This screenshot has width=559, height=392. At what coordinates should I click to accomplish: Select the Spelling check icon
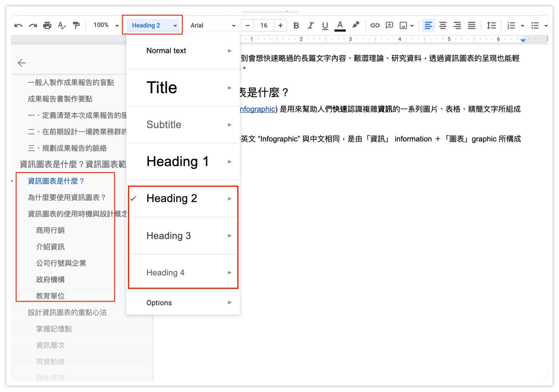click(x=62, y=25)
